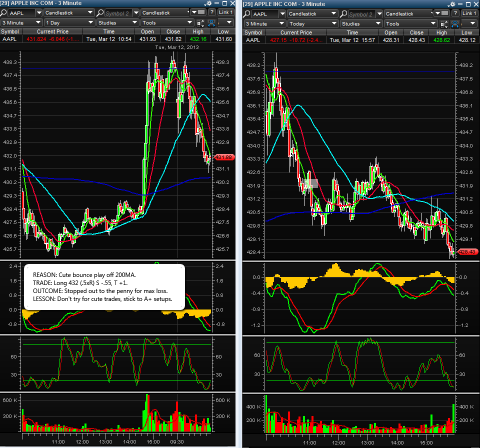Click the Symbol 2 input field in right chart
This screenshot has height=448, width=480.
(x=362, y=14)
